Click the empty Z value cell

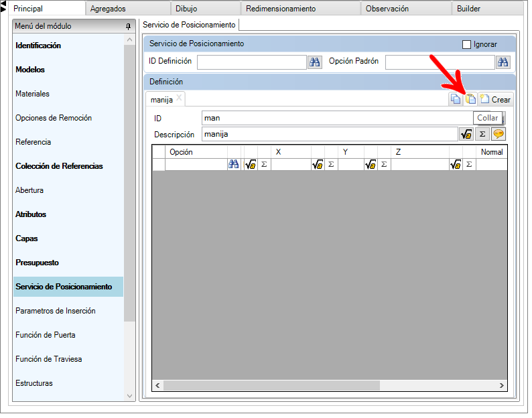(x=420, y=165)
